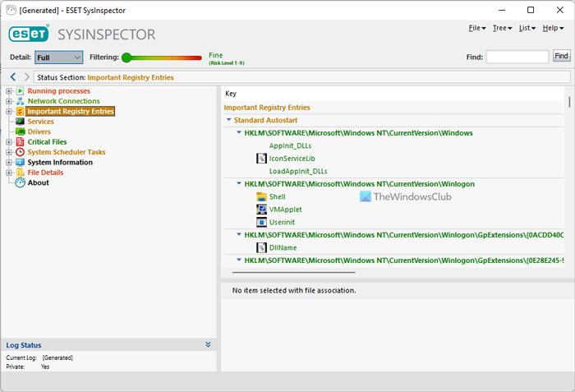Click the About gauge icon
Image resolution: width=575 pixels, height=392 pixels.
(x=20, y=182)
